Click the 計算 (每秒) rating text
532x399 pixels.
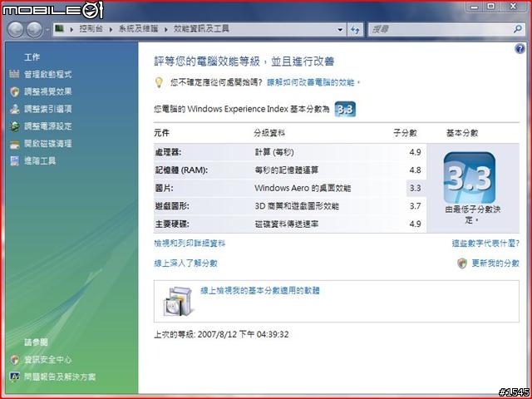click(x=274, y=152)
